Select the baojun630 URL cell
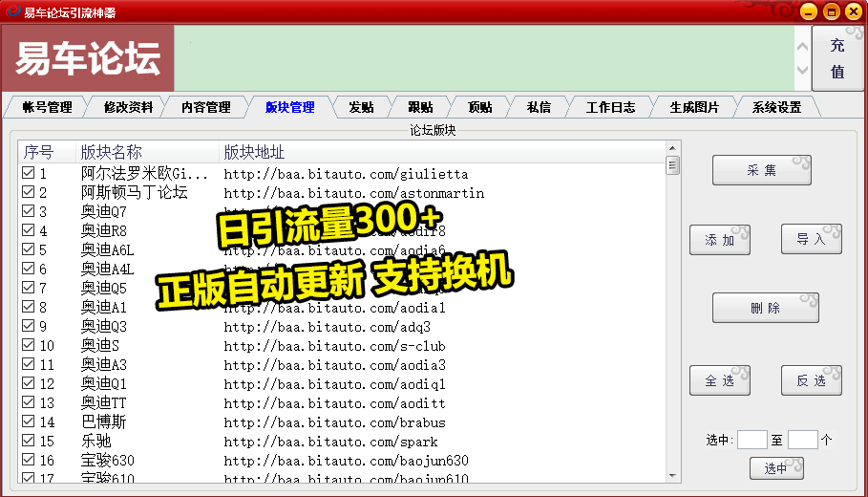The width and height of the screenshot is (868, 497). [346, 461]
